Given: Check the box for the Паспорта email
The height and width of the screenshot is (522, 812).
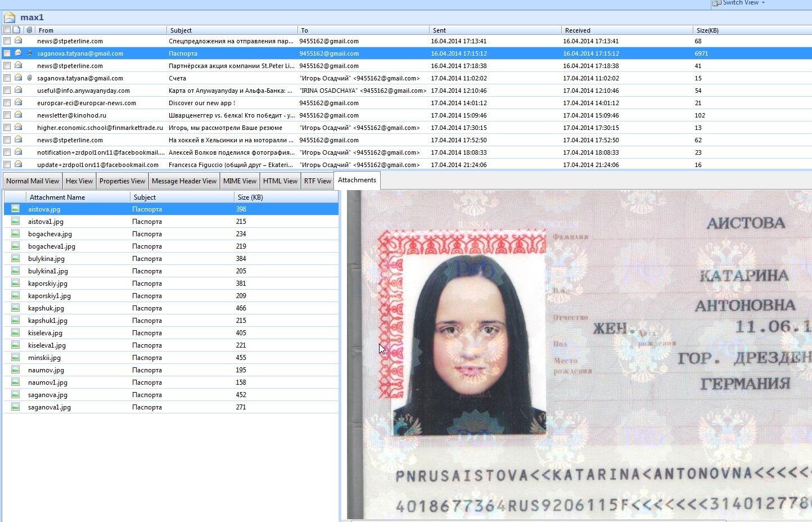Looking at the screenshot, I should (7, 53).
